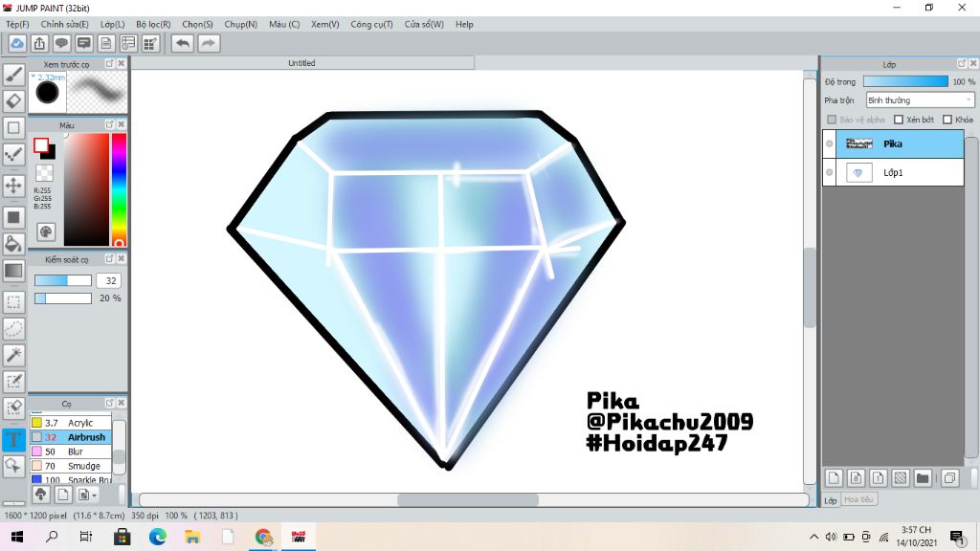Open the Pha trộn blend mode dropdown
Image resolution: width=980 pixels, height=551 pixels.
click(x=920, y=99)
